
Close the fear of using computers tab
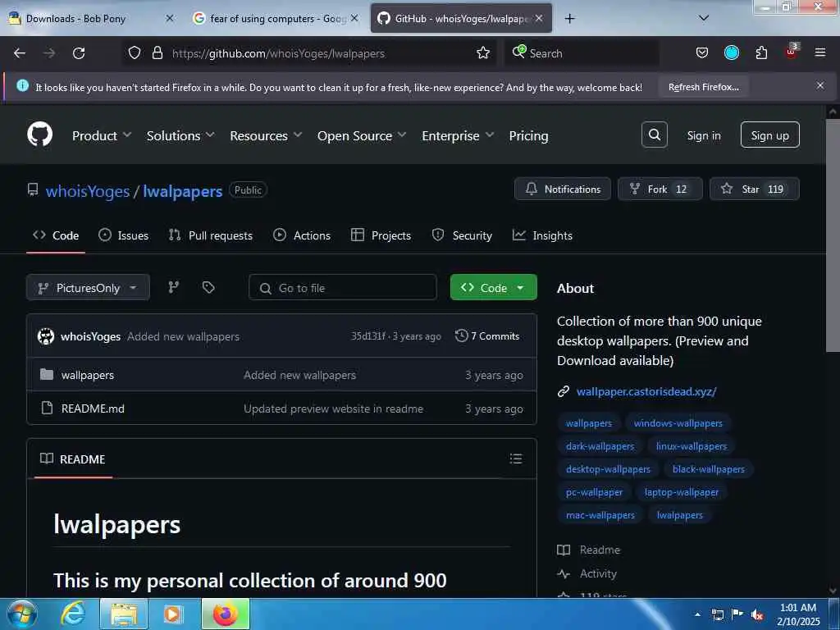[354, 18]
